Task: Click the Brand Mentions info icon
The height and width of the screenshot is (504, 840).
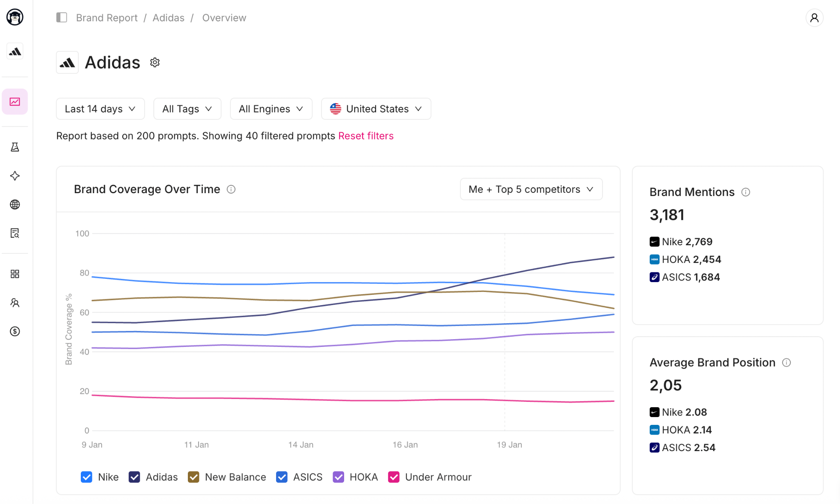Action: pos(746,192)
